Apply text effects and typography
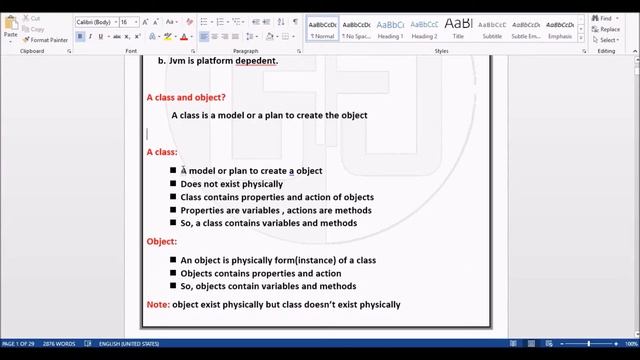Image resolution: width=640 pixels, height=360 pixels. click(152, 37)
